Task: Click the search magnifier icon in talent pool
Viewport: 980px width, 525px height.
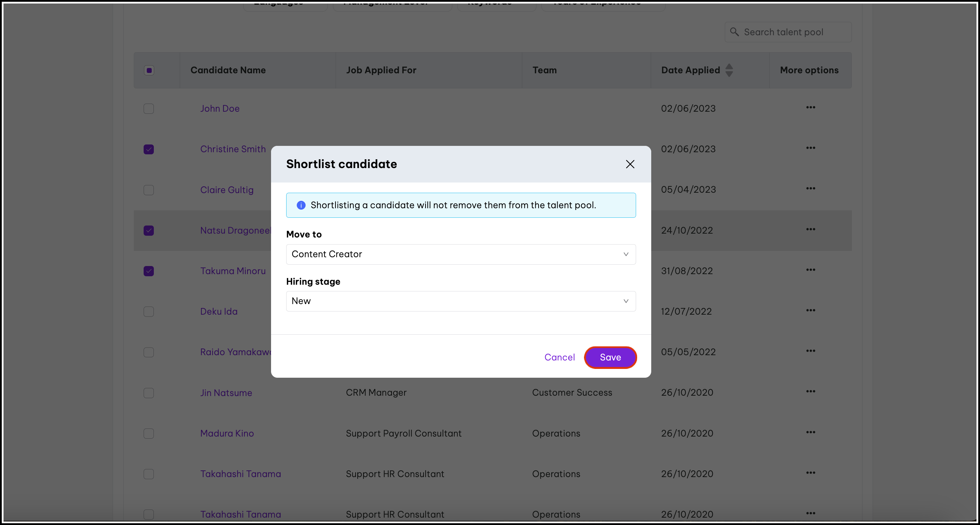Action: [x=734, y=32]
